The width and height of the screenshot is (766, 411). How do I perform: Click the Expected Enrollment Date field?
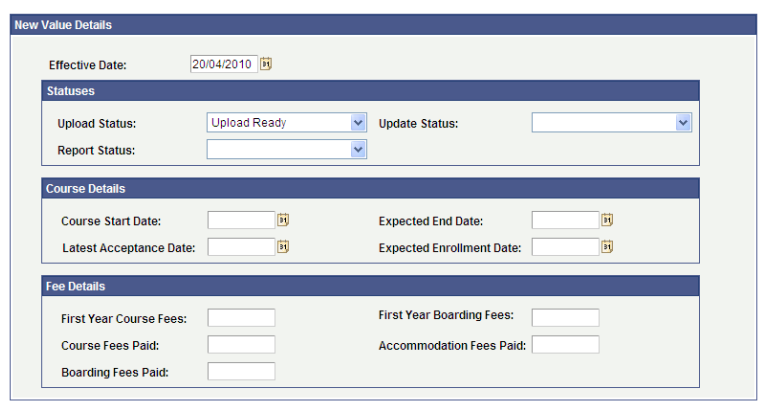click(565, 247)
